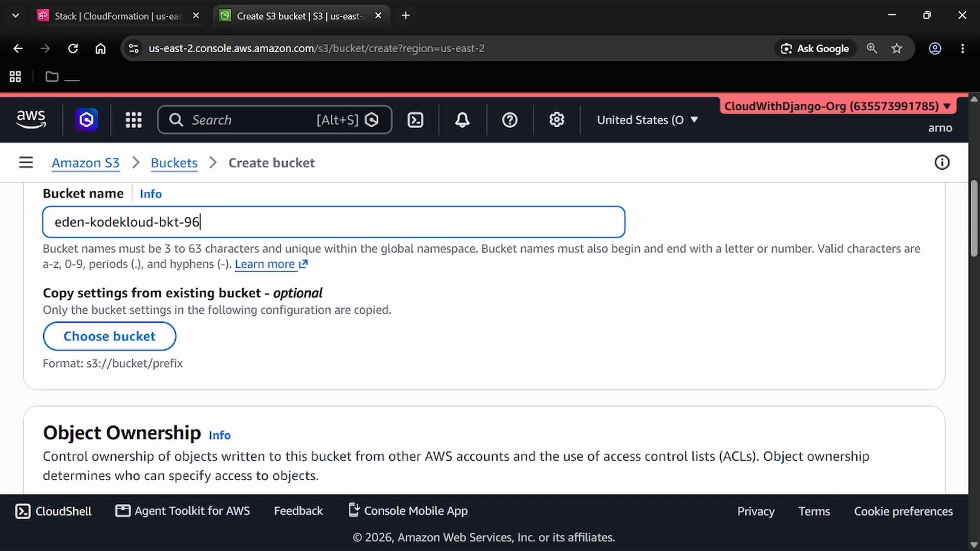Open the AWS home logo
The width and height of the screenshot is (980, 551).
point(31,119)
